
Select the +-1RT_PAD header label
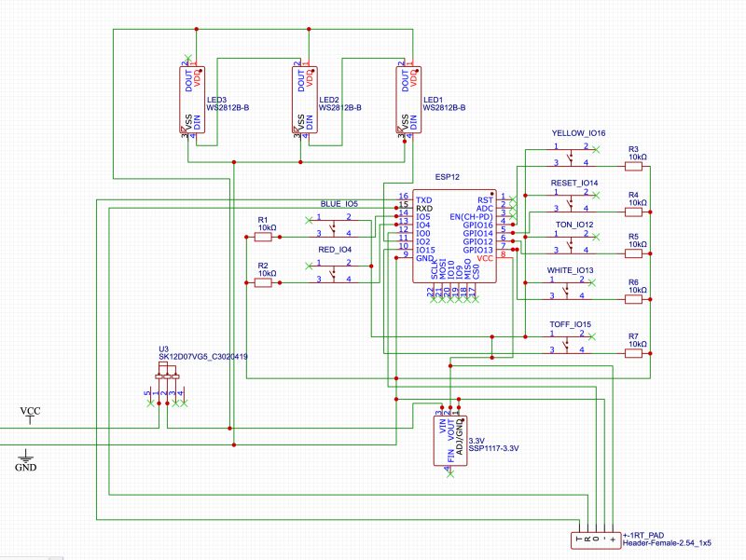(x=643, y=535)
